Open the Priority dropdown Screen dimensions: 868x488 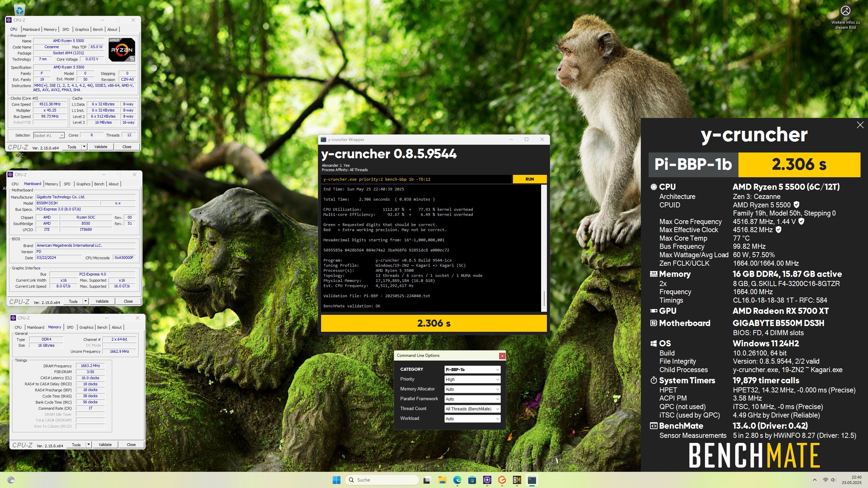tap(472, 380)
